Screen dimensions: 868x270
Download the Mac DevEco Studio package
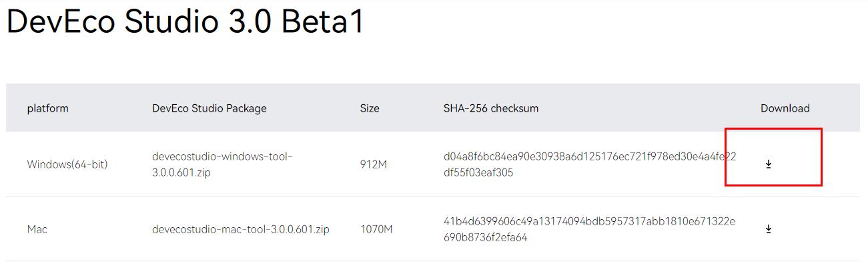click(x=769, y=229)
